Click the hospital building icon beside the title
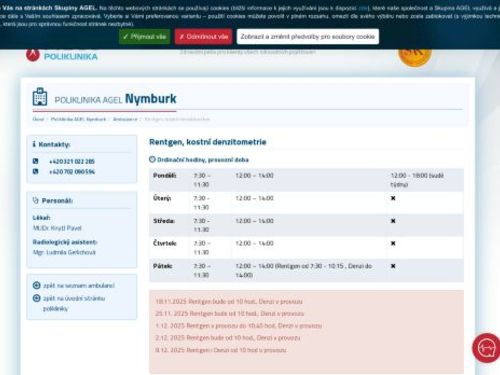 40,97
